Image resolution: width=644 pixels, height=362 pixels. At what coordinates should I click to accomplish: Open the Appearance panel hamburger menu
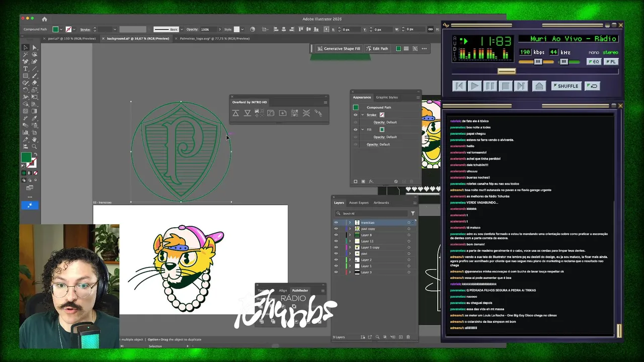[x=418, y=98]
